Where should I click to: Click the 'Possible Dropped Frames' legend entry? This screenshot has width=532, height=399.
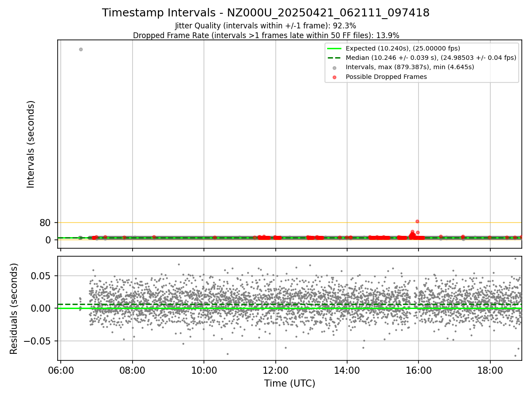386,77
